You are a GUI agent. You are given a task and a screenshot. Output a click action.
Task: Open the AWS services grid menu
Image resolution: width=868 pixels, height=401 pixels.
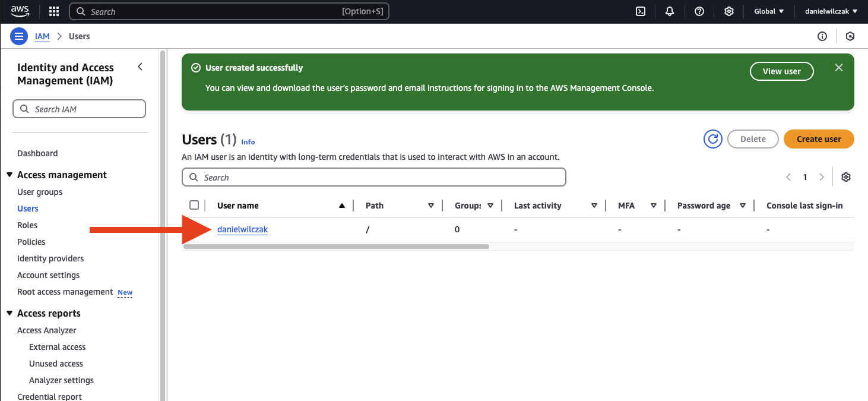(x=54, y=11)
